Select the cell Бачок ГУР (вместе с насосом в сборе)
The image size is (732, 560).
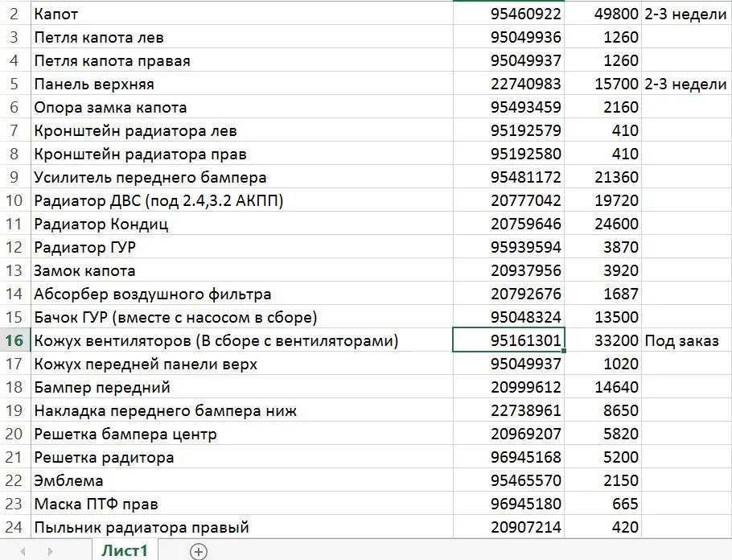(x=242, y=317)
